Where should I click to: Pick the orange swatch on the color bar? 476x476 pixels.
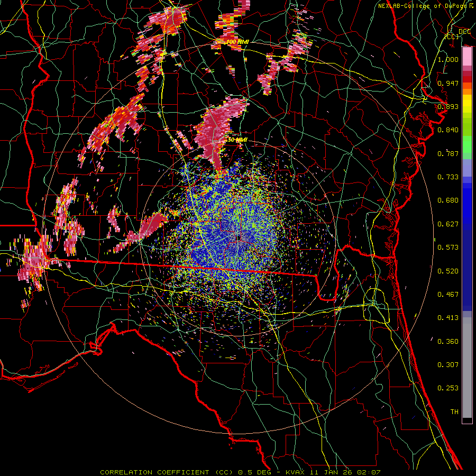click(467, 91)
